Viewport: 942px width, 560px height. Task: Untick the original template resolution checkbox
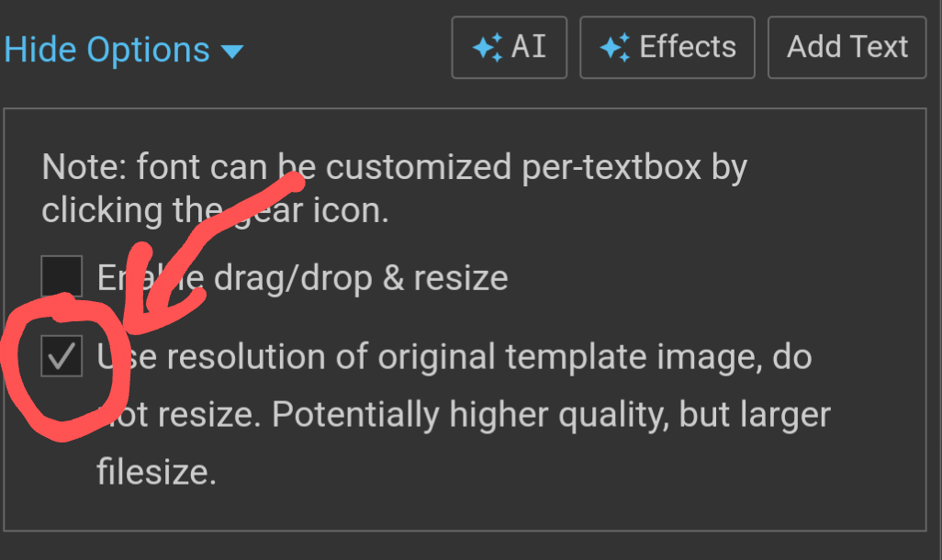click(x=62, y=356)
